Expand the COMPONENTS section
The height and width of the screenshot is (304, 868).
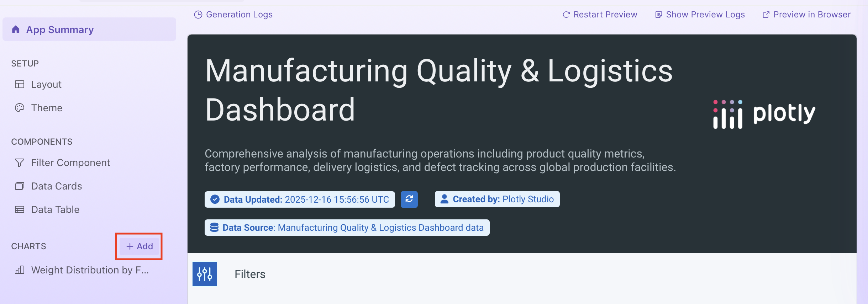41,141
